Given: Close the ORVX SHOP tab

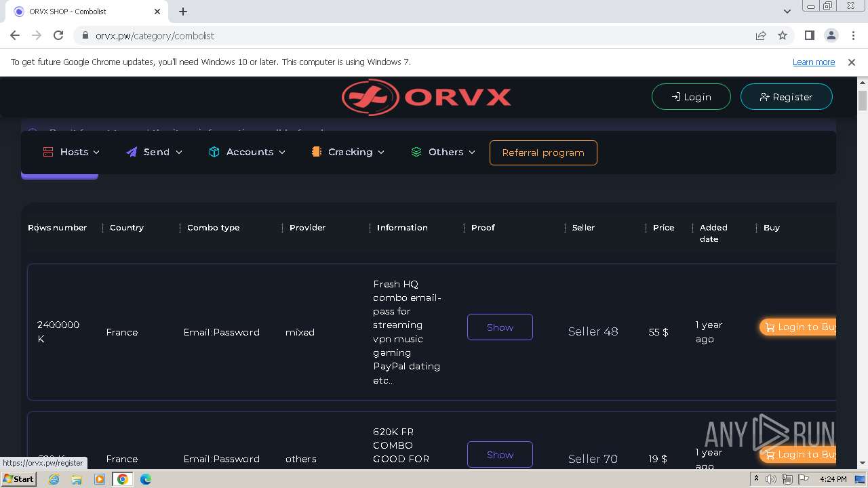Looking at the screenshot, I should [x=157, y=12].
